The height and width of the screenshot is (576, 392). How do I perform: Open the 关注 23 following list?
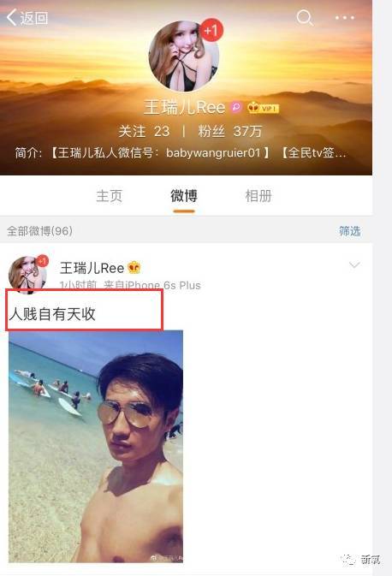pyautogui.click(x=144, y=131)
